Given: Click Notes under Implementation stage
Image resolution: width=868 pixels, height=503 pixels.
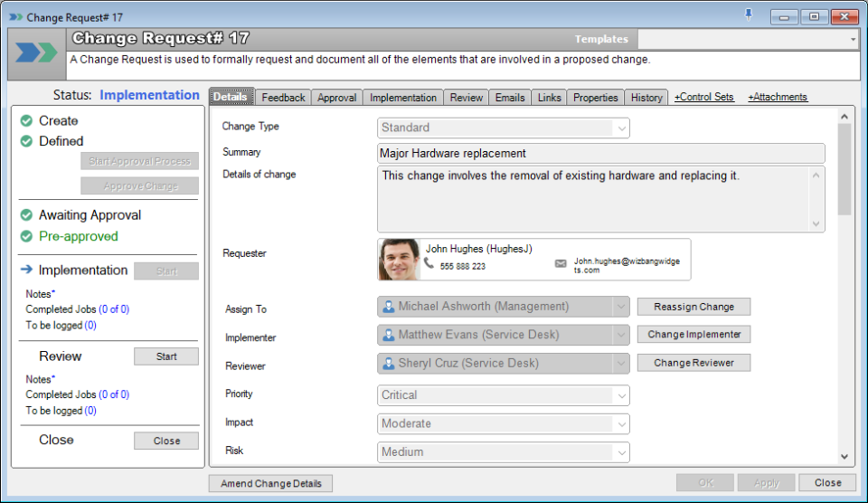Looking at the screenshot, I should point(40,294).
